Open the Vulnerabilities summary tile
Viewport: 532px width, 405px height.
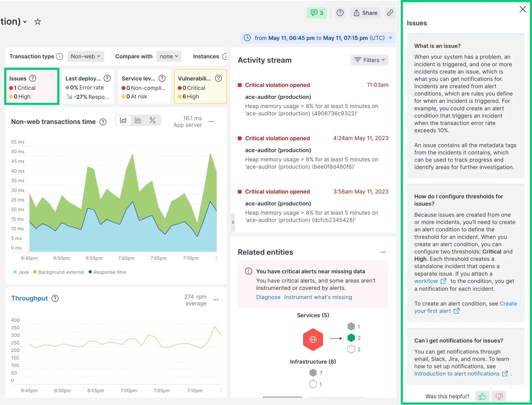pos(200,86)
